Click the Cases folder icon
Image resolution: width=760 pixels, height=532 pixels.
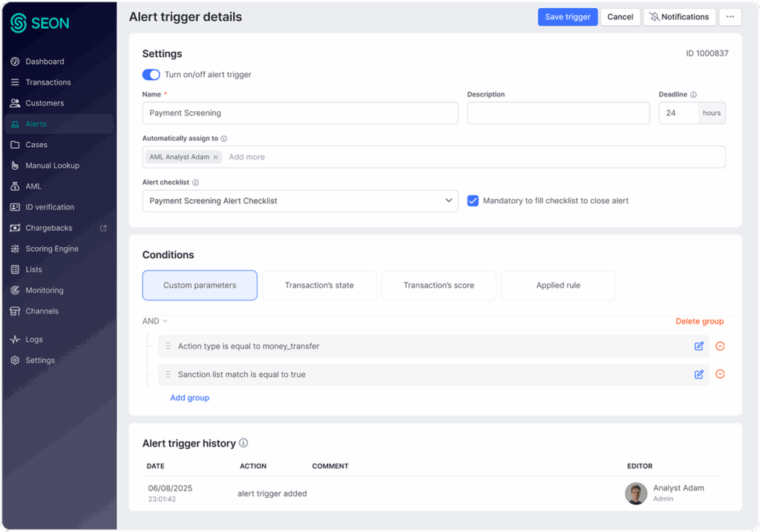[15, 145]
